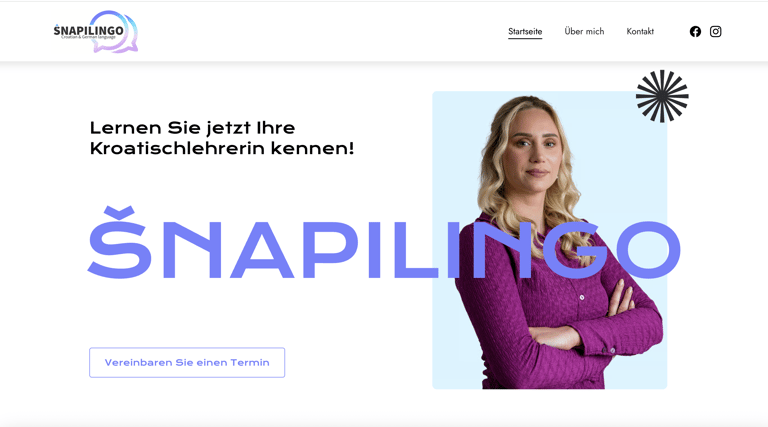Viewport: 768px width, 427px height.
Task: Click the black starburst decoration icon
Action: pyautogui.click(x=662, y=96)
